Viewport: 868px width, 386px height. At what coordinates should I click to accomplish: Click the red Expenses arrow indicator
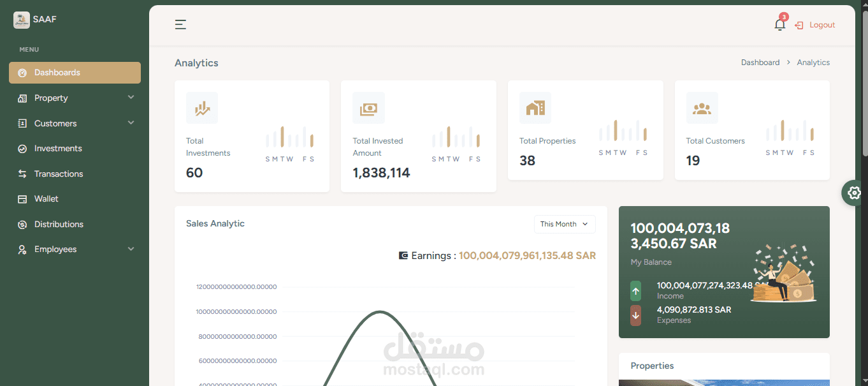[635, 315]
